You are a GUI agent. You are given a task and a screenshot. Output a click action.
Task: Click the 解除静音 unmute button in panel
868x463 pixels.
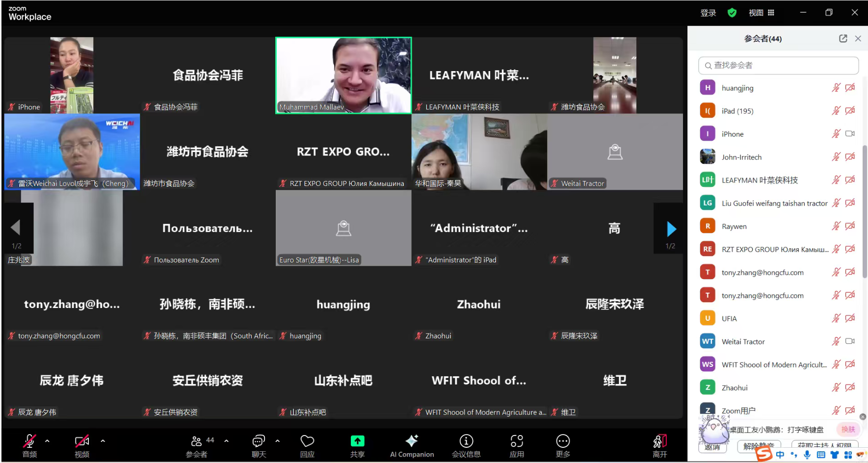[759, 446]
